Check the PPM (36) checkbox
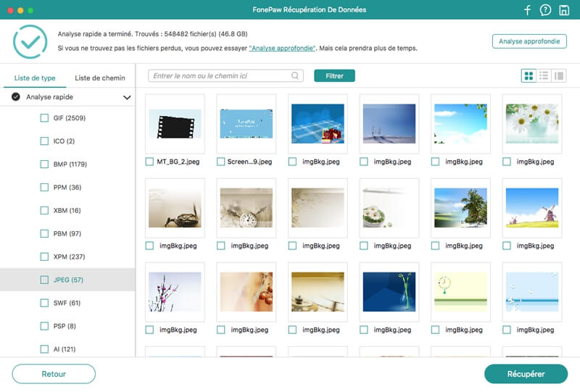580x392 pixels. pyautogui.click(x=44, y=187)
